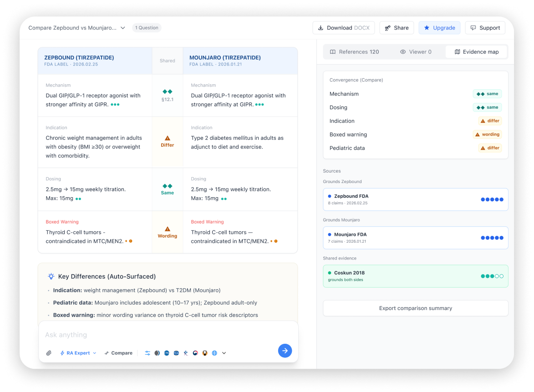Select the gray half-circle source icon
534x392 pixels.
click(157, 353)
